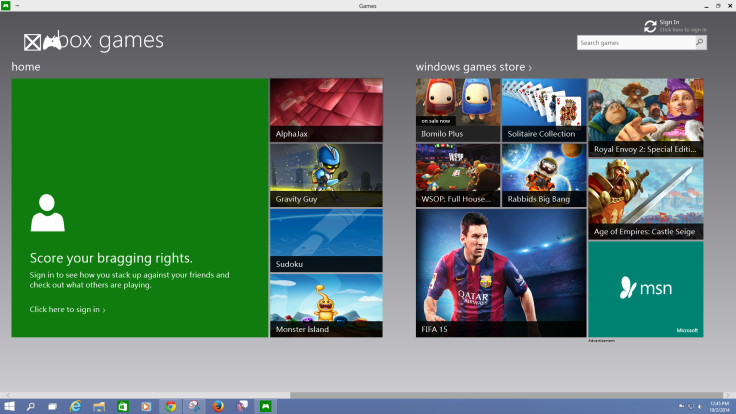Image resolution: width=736 pixels, height=414 pixels.
Task: Open the WSOP: Full House tile
Action: (458, 175)
